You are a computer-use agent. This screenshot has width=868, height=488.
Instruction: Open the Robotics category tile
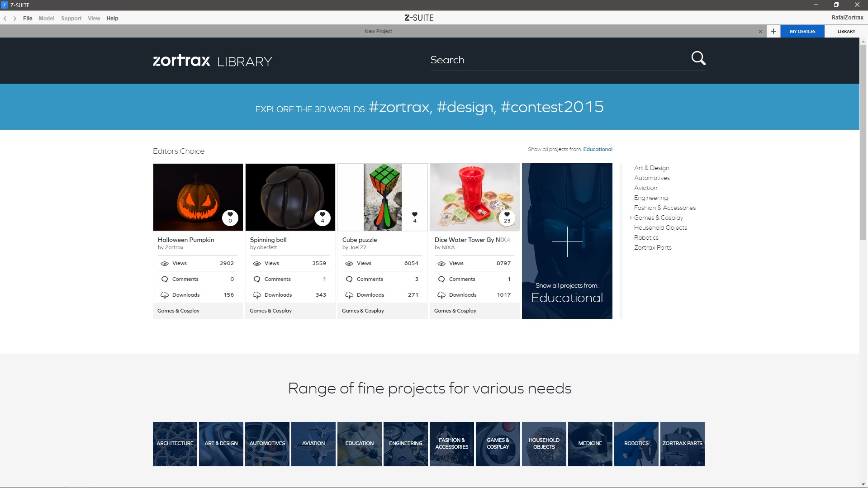(x=636, y=444)
